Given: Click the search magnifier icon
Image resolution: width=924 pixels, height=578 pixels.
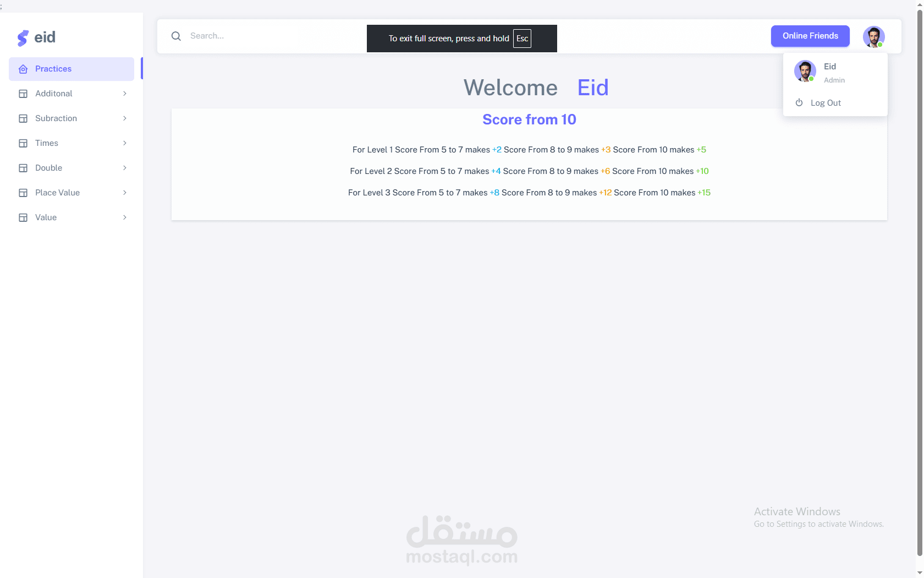Looking at the screenshot, I should (176, 36).
